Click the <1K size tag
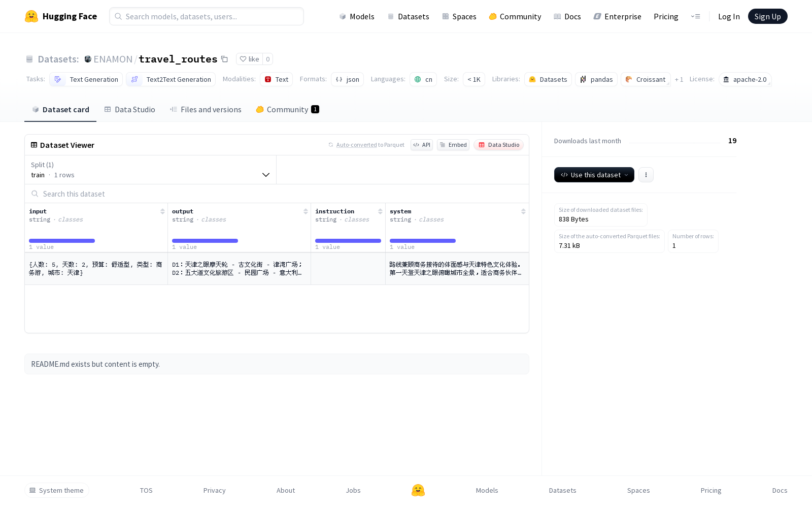This screenshot has height=508, width=812. 474,79
